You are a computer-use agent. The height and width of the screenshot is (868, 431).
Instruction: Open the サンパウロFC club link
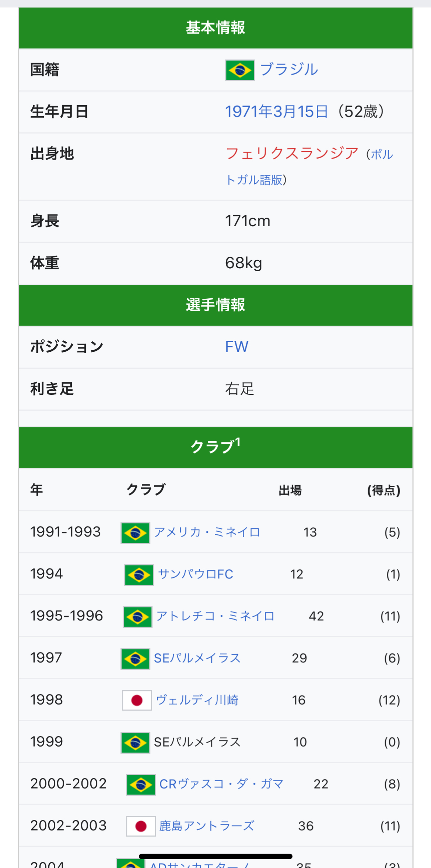pos(196,574)
